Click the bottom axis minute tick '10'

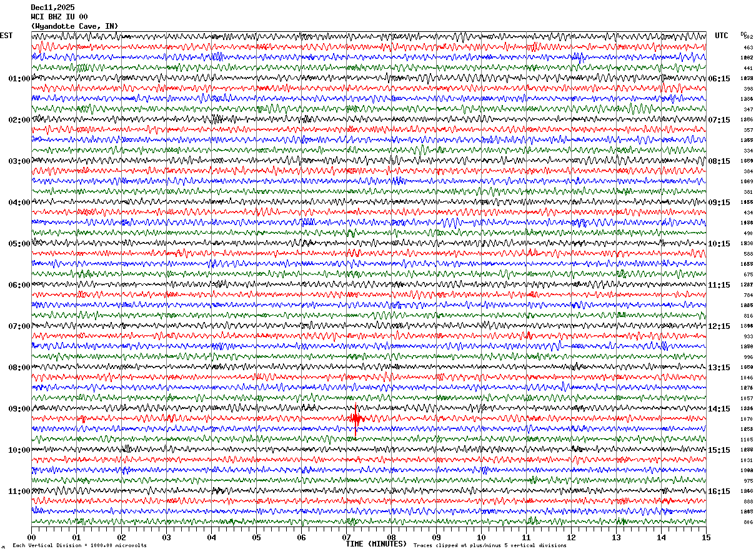pyautogui.click(x=481, y=537)
